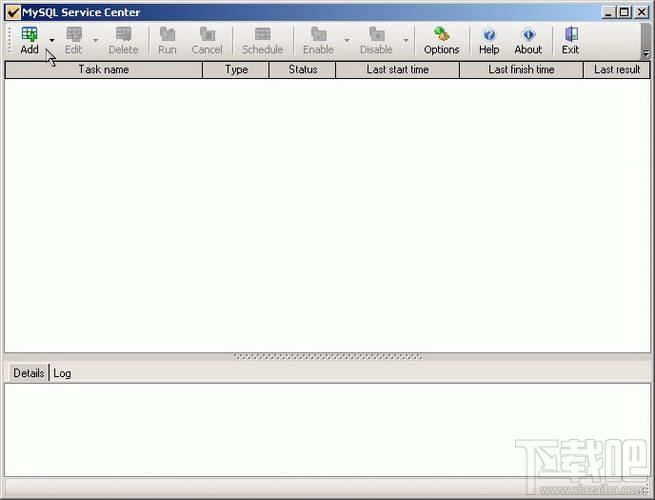
Task: Sort by the Type column header
Action: point(236,70)
